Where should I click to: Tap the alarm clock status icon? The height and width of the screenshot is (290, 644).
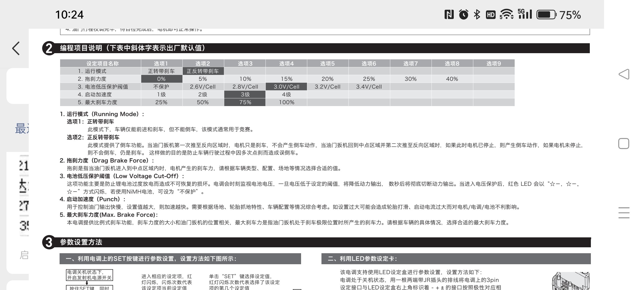point(463,15)
